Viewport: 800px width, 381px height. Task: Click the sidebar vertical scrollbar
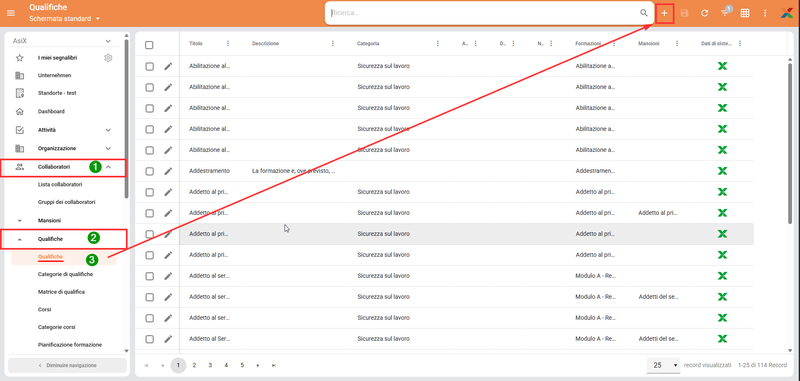126,118
